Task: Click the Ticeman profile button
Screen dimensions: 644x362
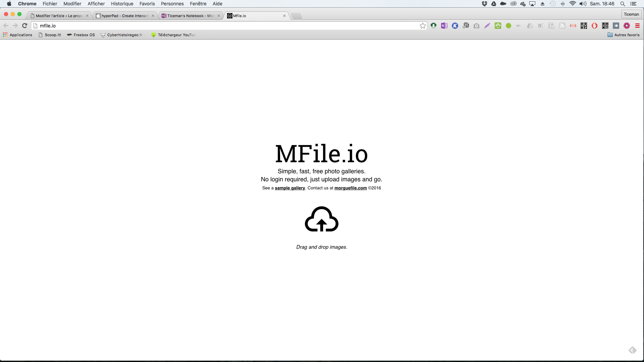Action: tap(631, 14)
